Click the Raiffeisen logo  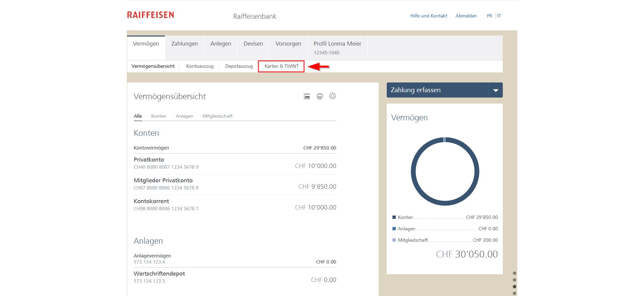[151, 15]
